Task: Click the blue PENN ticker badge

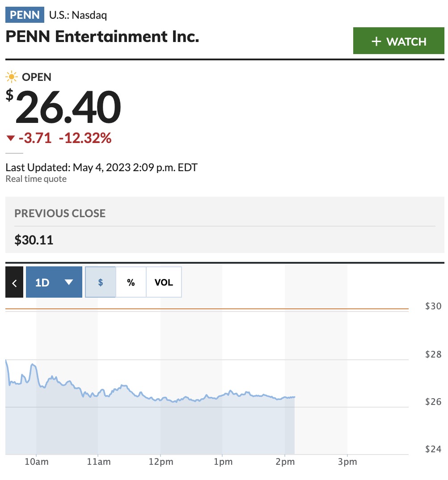Action: click(25, 15)
